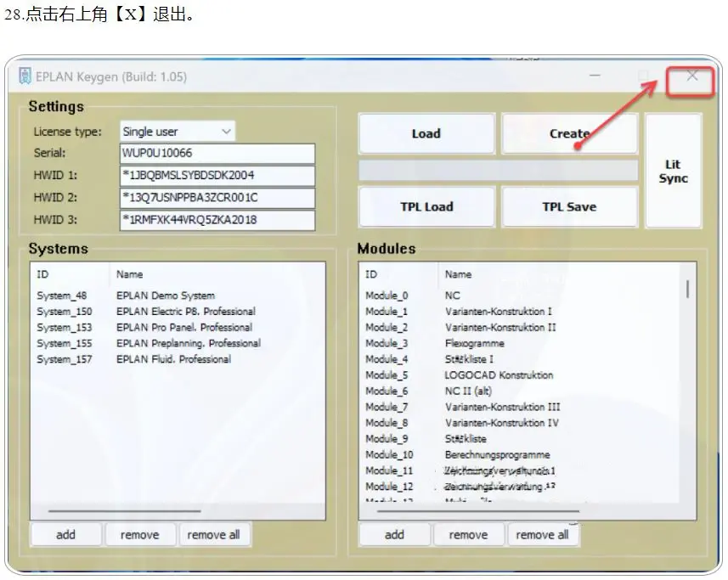Click the TPL Save button

click(x=570, y=207)
